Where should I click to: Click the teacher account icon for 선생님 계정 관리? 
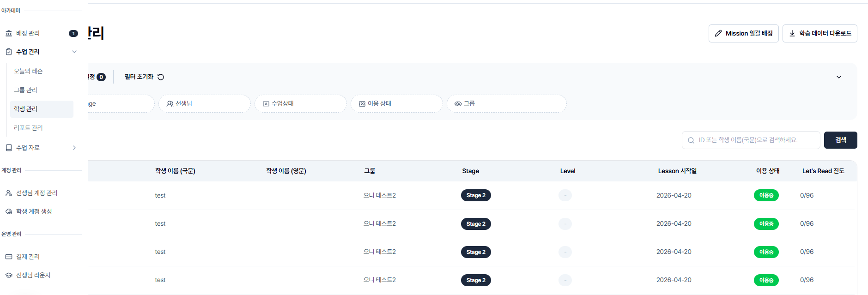tap(9, 193)
